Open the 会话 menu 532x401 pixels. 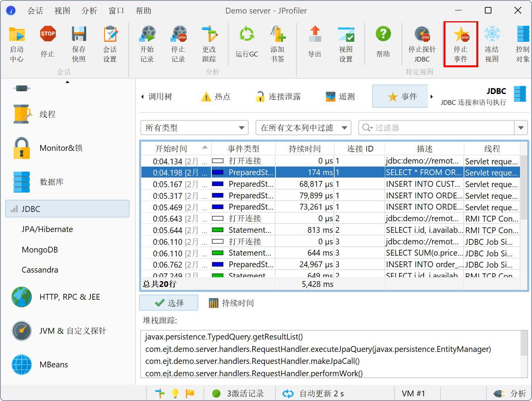pos(35,11)
